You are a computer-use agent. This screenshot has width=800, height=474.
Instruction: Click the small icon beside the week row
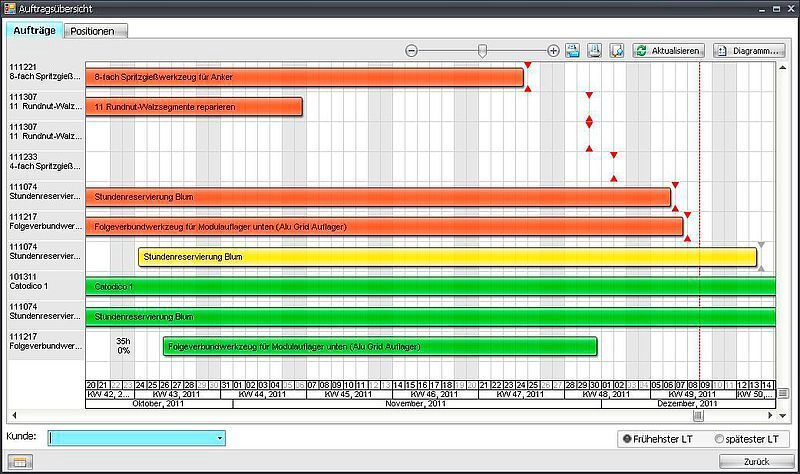click(x=783, y=393)
